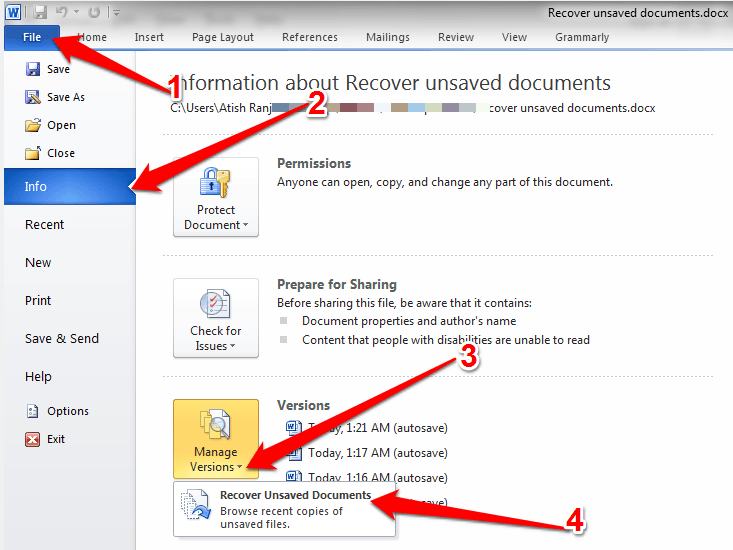Screen dimensions: 733x550
Task: Open the Page Layout tab
Action: (223, 37)
